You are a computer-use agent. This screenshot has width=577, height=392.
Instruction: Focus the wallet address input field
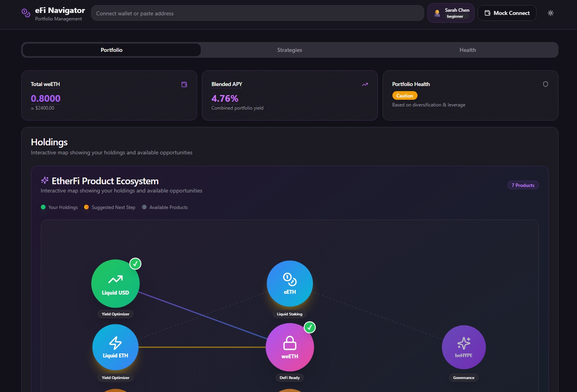[257, 13]
